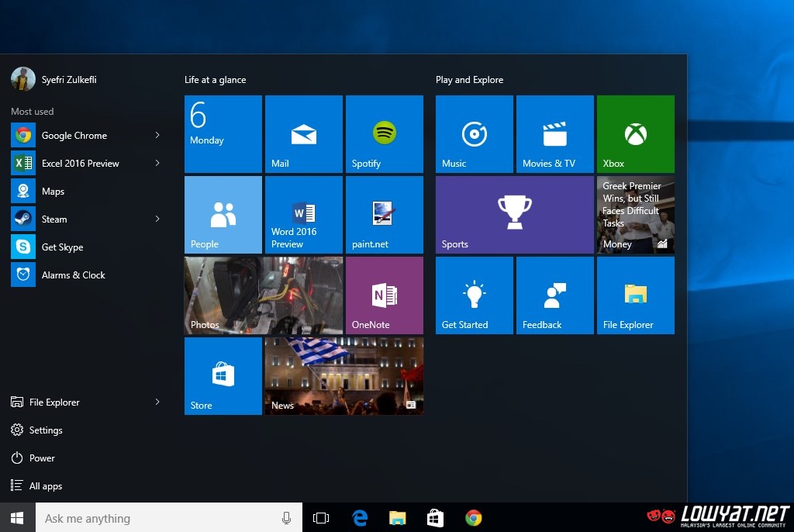Open the Mail tile
Image resolution: width=794 pixels, height=532 pixels.
(303, 134)
